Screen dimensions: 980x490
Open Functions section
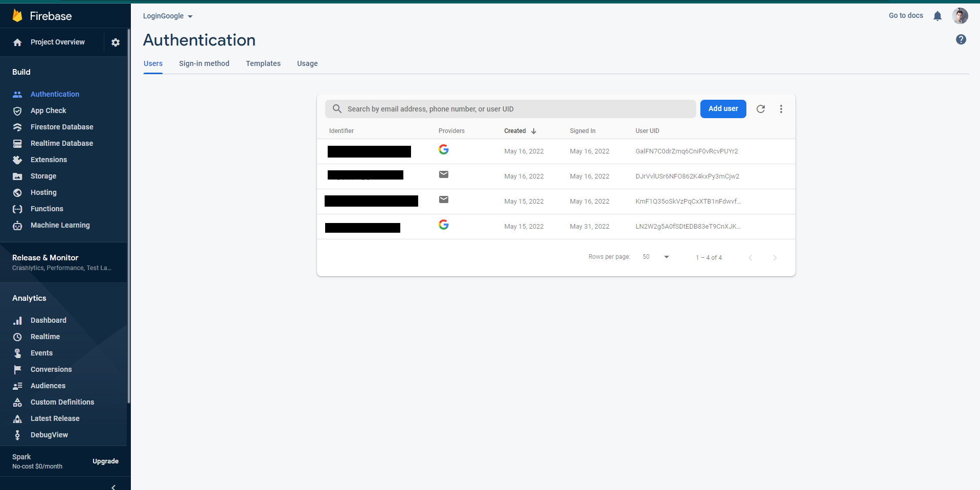tap(47, 209)
